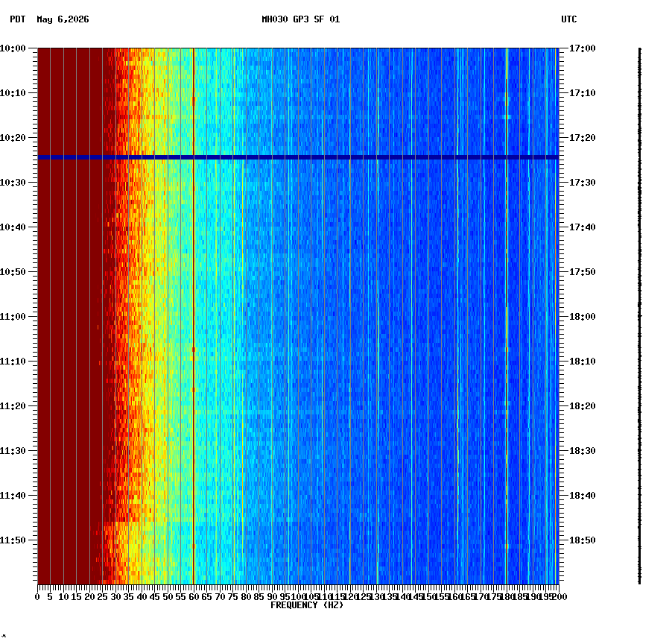Image resolution: width=672 pixels, height=644 pixels.
Task: Click the 20 Hz frequency tick label
Action: click(x=89, y=597)
